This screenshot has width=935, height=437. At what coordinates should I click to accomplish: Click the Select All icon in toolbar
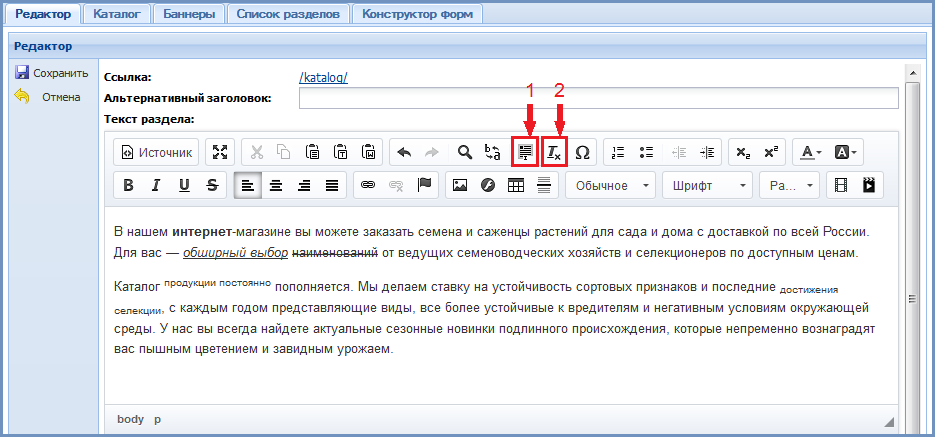click(x=523, y=152)
